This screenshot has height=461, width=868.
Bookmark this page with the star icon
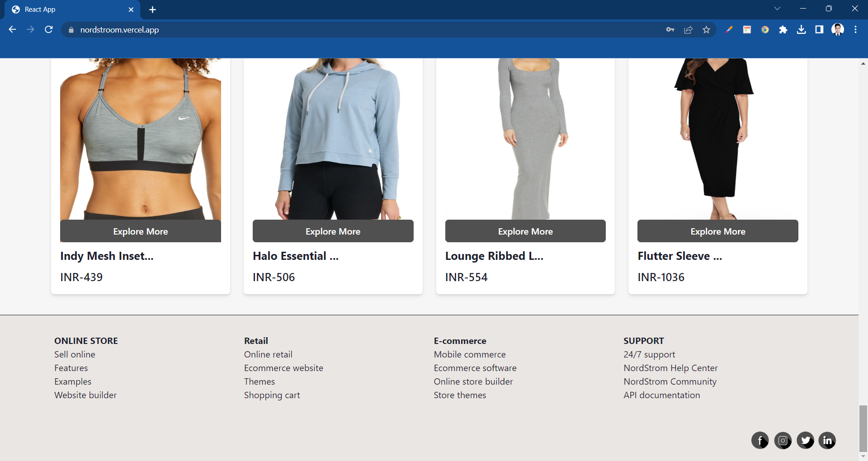(x=706, y=30)
